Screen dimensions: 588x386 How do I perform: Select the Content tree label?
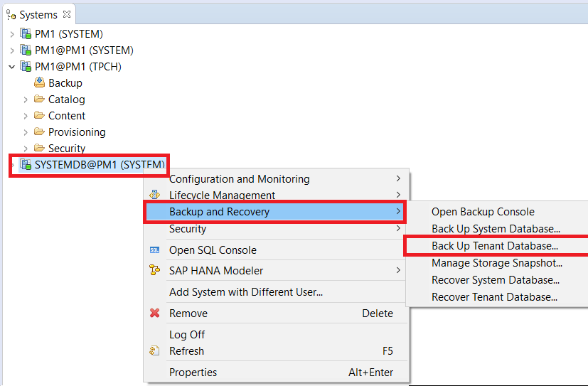click(67, 115)
